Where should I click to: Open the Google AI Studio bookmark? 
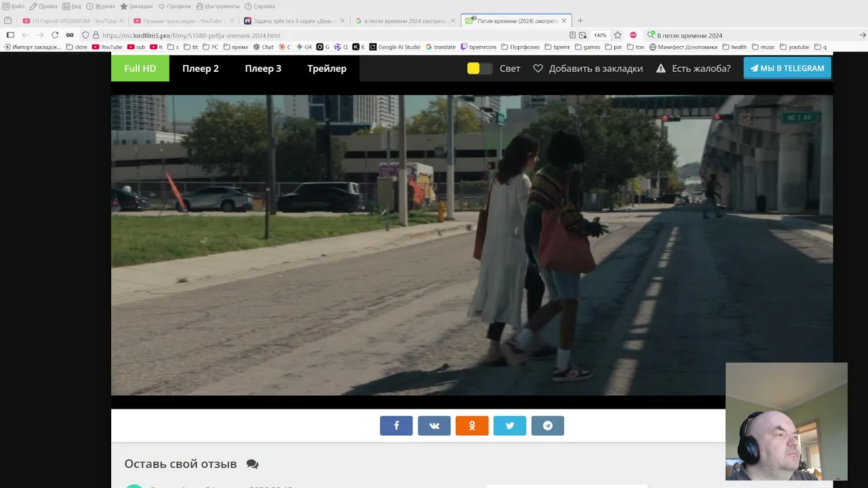(395, 47)
